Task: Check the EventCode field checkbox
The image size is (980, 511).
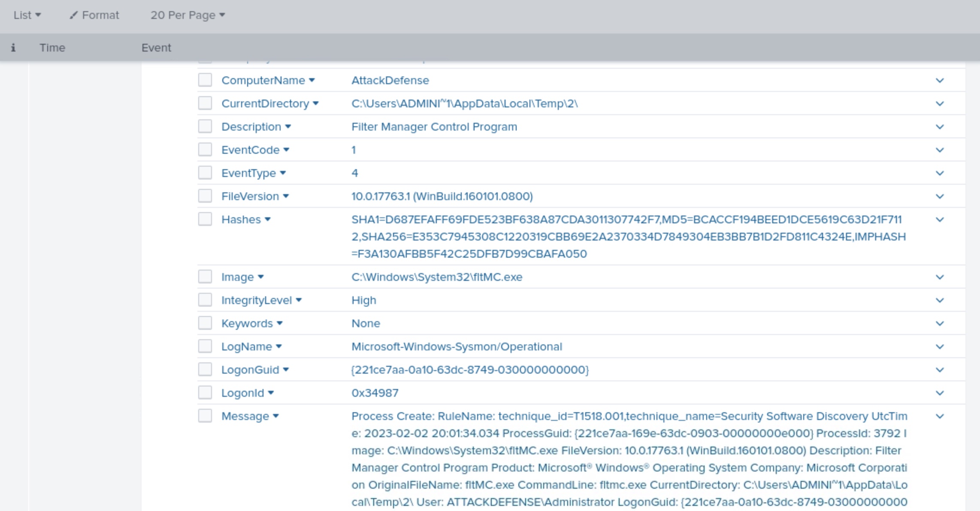Action: click(x=205, y=149)
